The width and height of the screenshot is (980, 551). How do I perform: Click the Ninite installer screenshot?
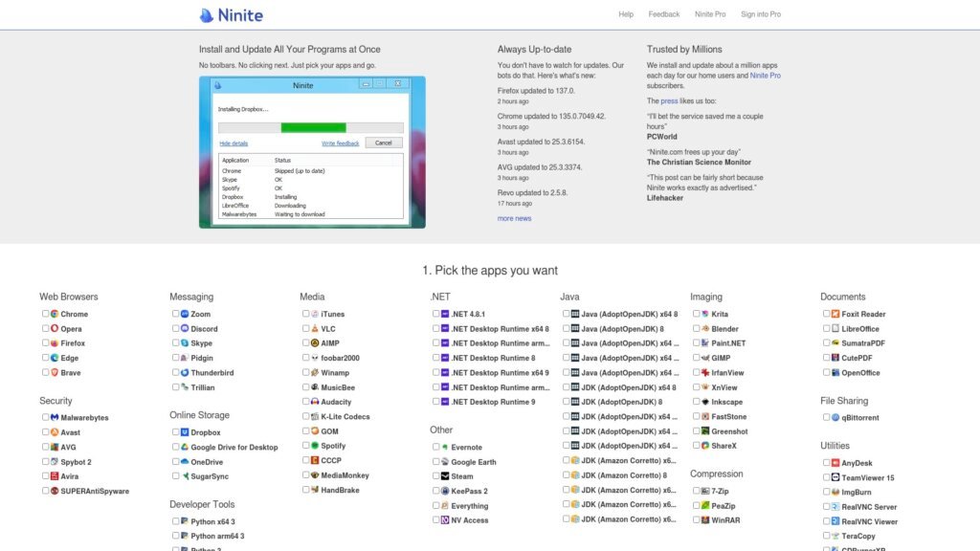312,152
